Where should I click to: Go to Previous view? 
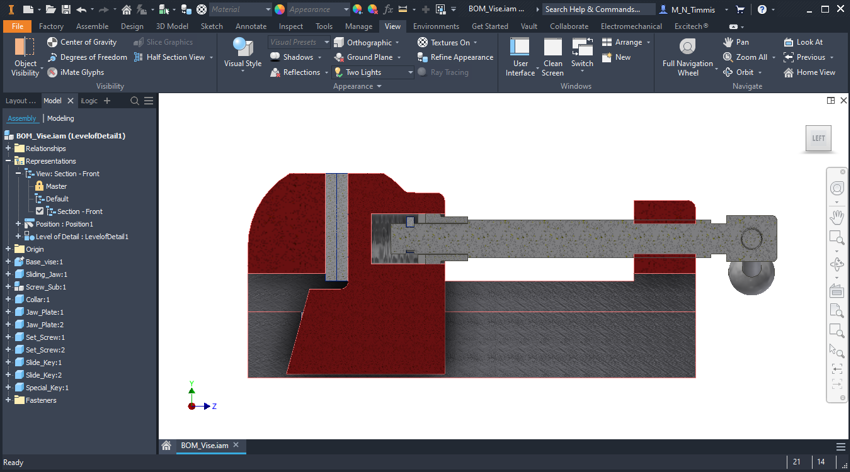pyautogui.click(x=804, y=57)
